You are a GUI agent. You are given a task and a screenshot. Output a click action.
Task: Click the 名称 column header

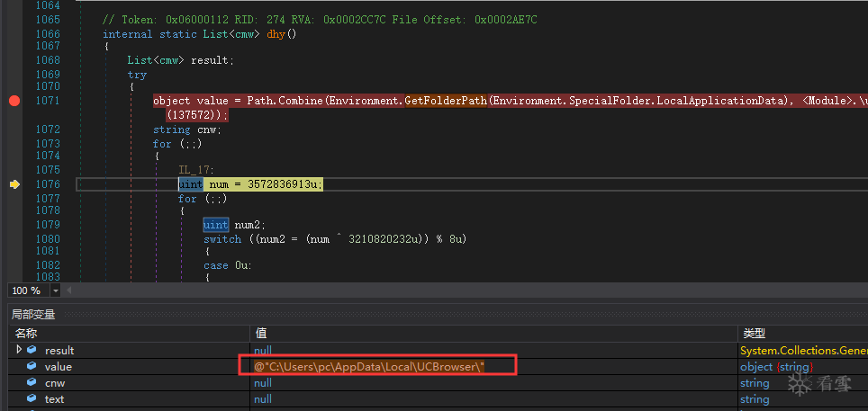[x=26, y=334]
